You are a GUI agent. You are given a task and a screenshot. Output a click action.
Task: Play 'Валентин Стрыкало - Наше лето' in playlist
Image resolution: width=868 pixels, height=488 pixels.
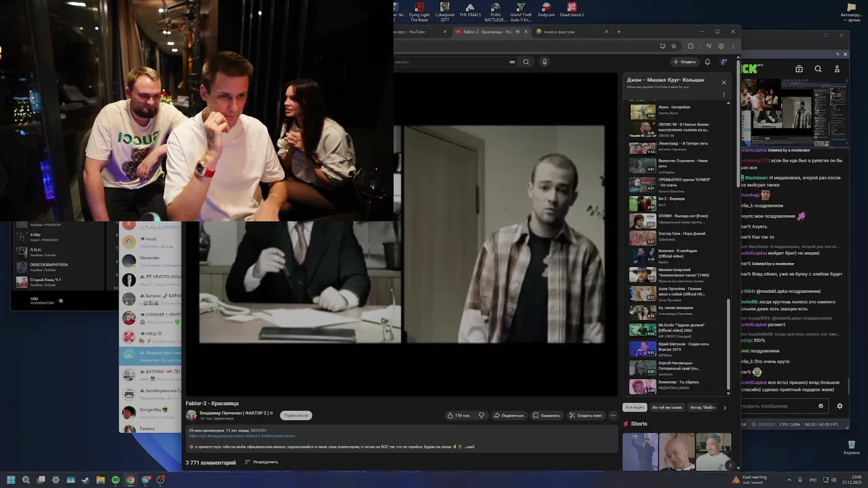pyautogui.click(x=676, y=165)
